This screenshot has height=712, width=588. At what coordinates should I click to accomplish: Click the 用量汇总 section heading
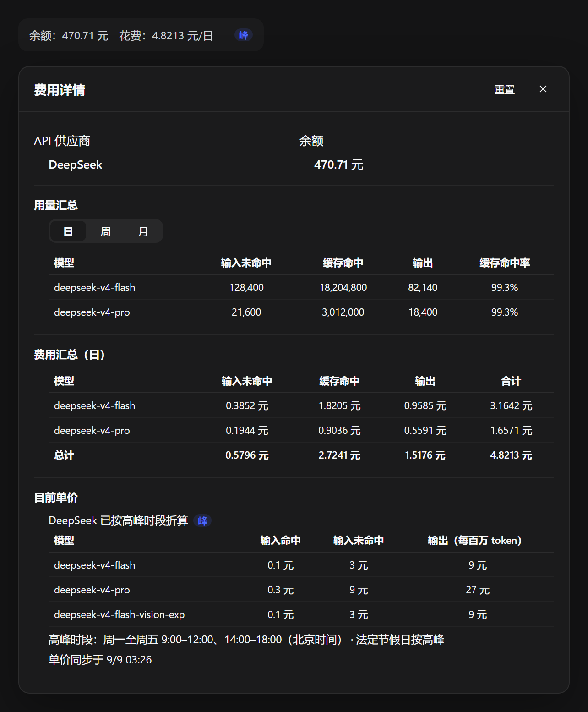tap(56, 205)
